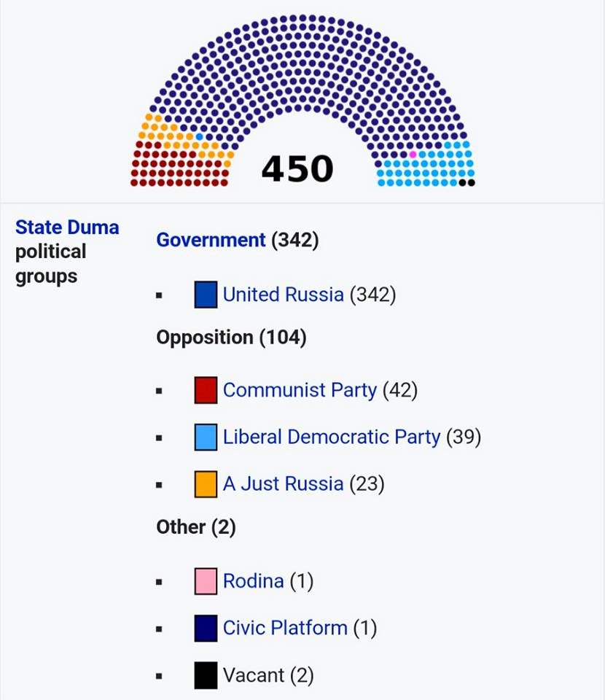Open the Liberal Democratic Party link
This screenshot has width=605, height=700.
coord(332,437)
